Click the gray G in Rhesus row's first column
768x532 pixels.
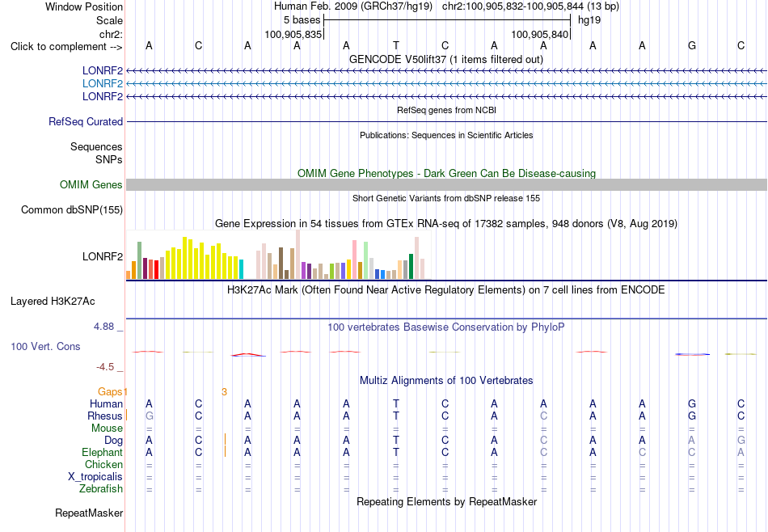click(150, 416)
